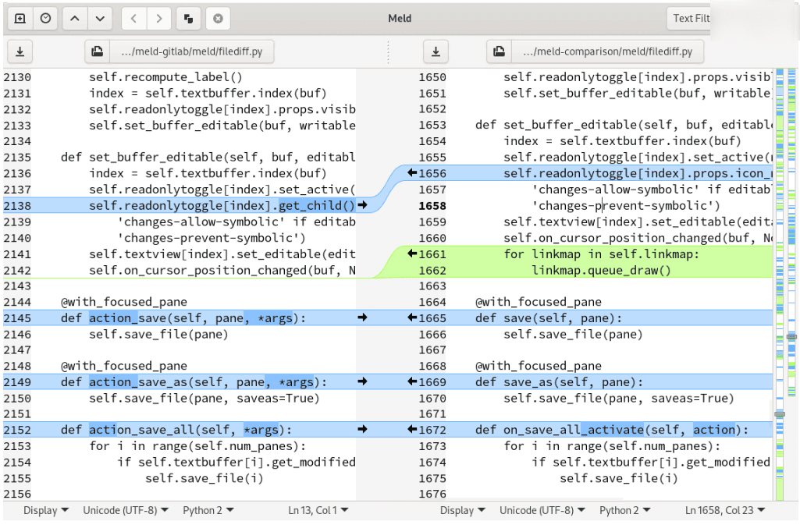800x532 pixels.
Task: Open left pane Ln 13, Col 1 position menu
Action: [x=318, y=510]
